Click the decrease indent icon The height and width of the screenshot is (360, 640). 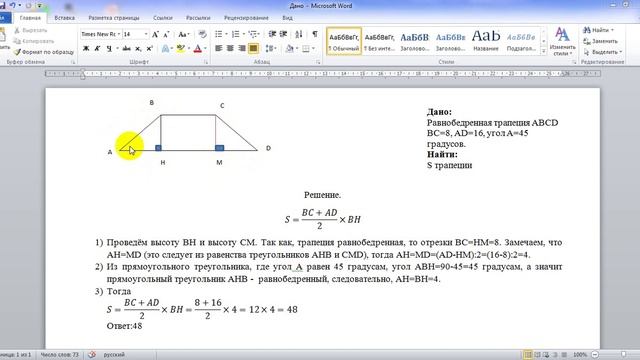(x=272, y=34)
